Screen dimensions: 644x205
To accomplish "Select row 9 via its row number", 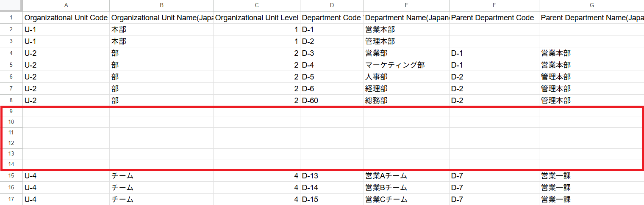I will coord(11,112).
